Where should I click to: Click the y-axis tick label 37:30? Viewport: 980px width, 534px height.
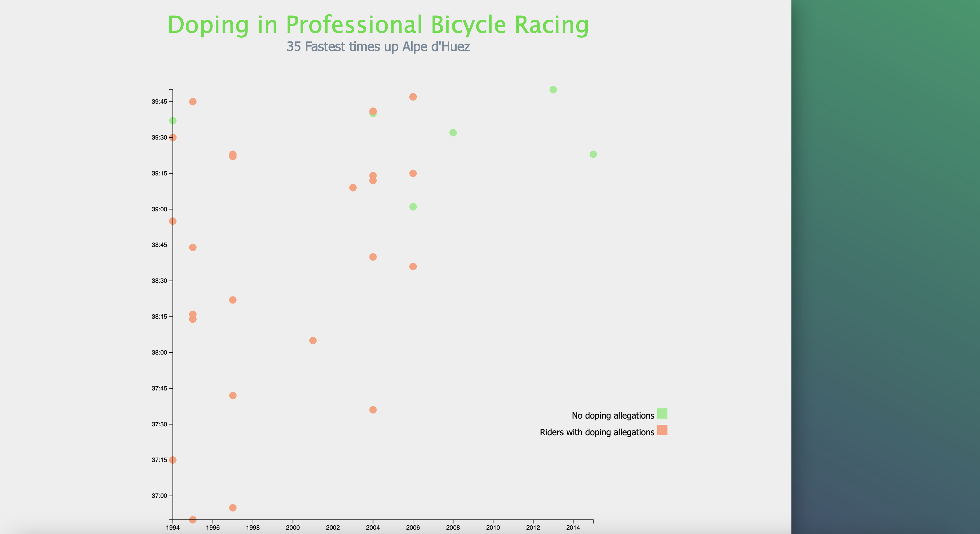click(160, 424)
